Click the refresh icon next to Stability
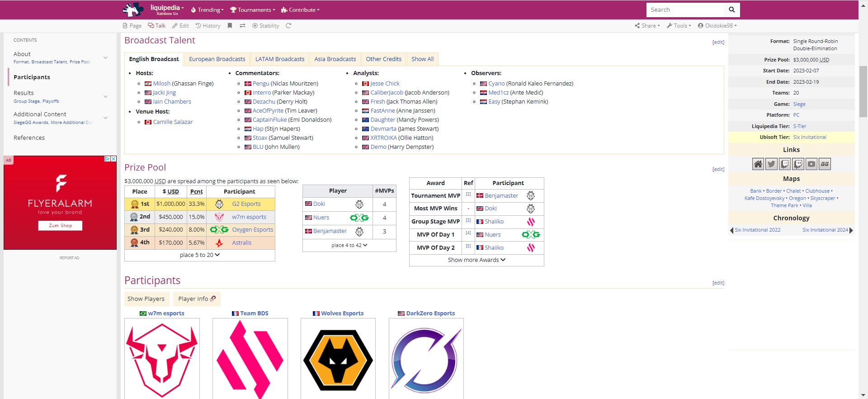The height and width of the screenshot is (399, 868). coord(288,26)
